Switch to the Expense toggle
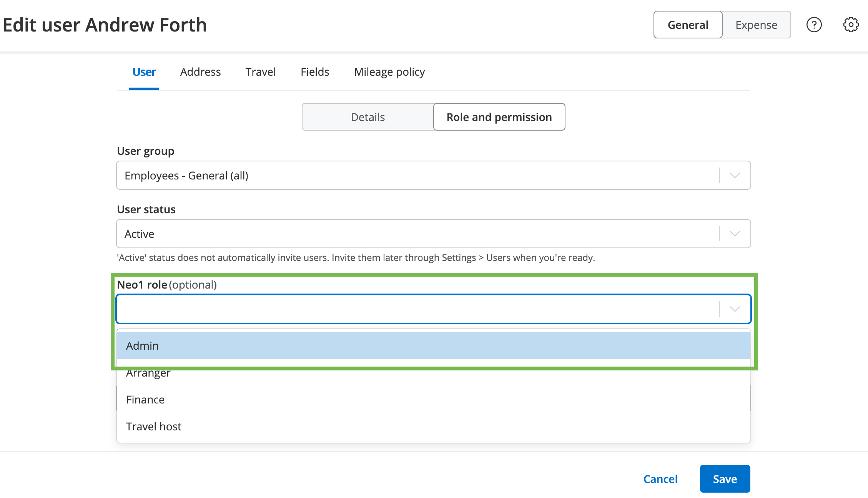Image resolution: width=868 pixels, height=498 pixels. (x=756, y=25)
